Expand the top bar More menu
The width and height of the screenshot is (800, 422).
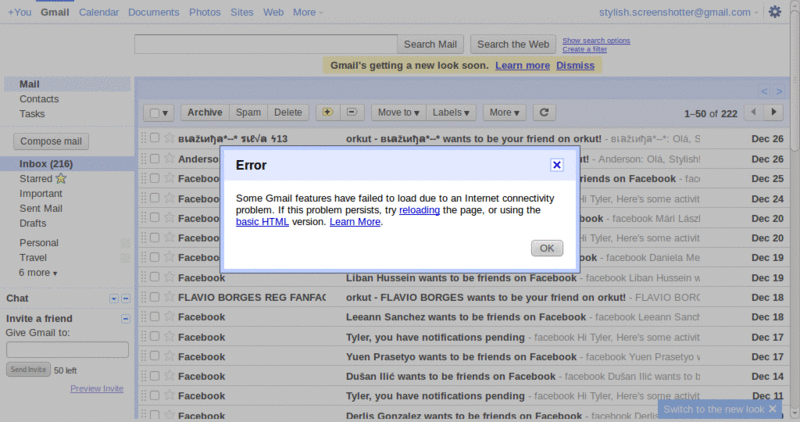pos(308,12)
